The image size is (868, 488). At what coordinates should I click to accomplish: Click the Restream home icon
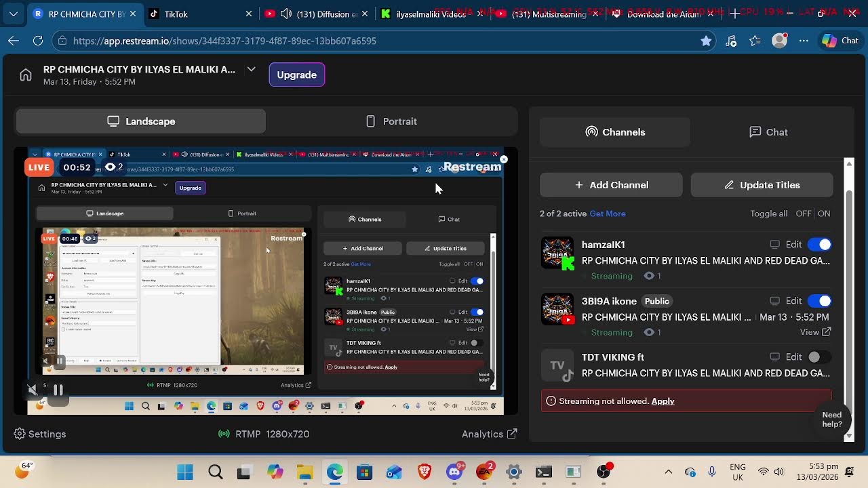(x=26, y=75)
